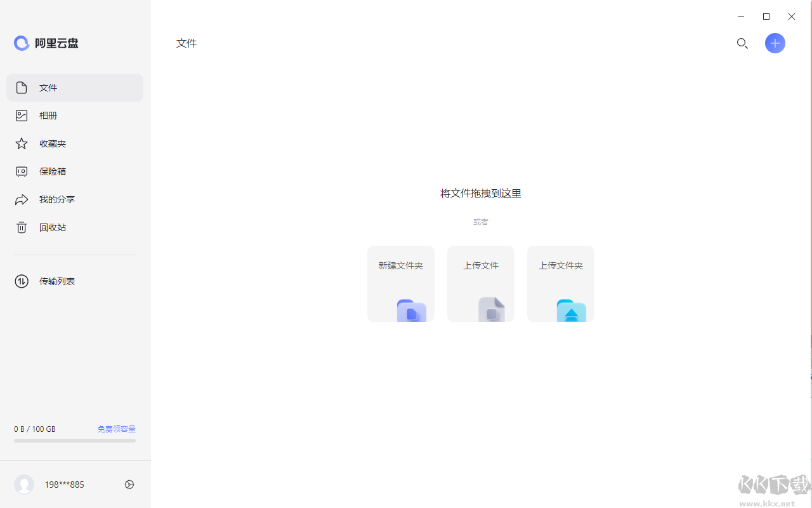Image resolution: width=812 pixels, height=508 pixels.
Task: Open the 回收站 recycle bin
Action: pos(53,227)
